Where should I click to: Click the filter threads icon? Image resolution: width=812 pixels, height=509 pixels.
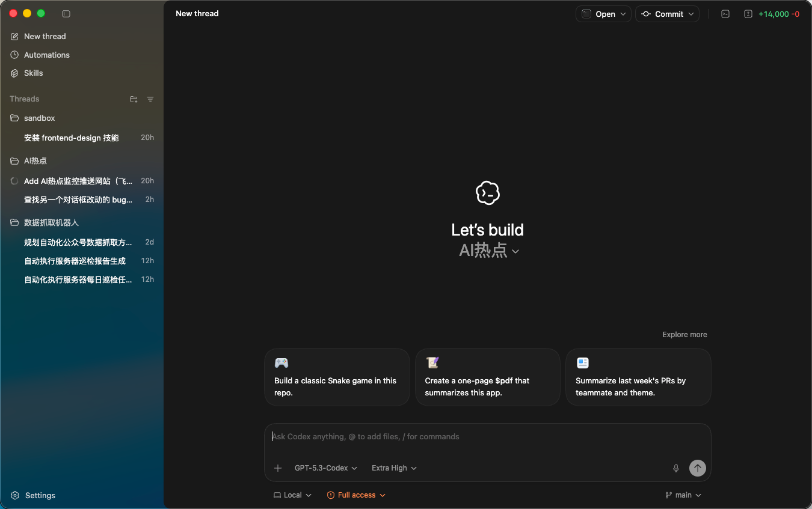[x=150, y=99]
